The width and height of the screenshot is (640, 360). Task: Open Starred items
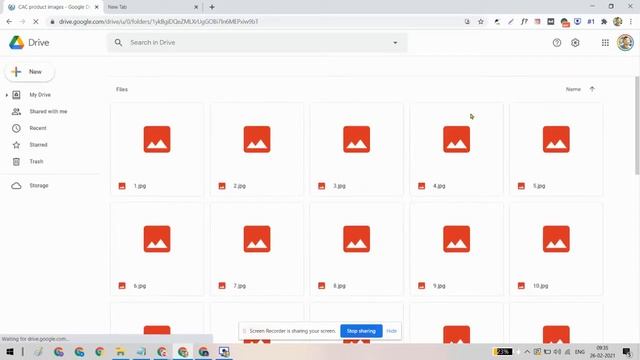point(38,145)
